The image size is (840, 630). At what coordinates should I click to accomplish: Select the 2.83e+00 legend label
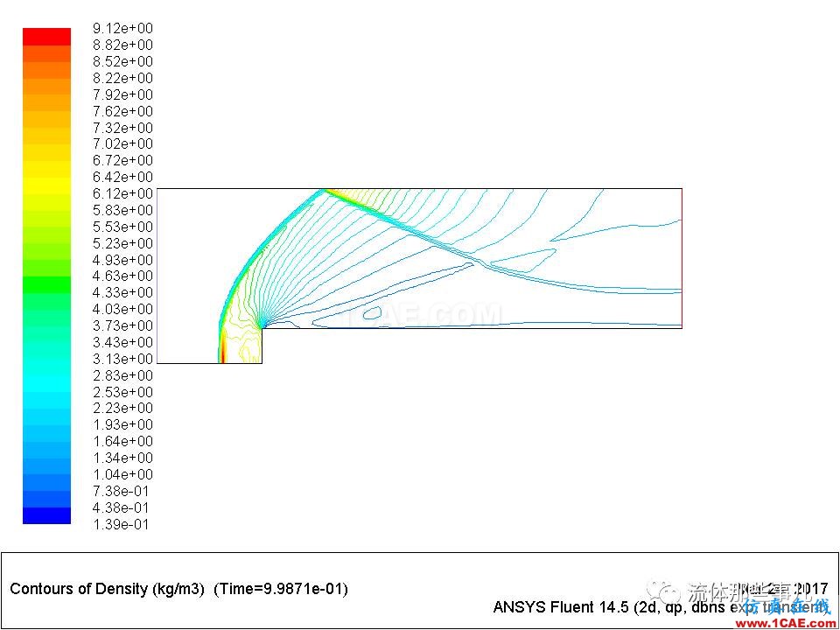[x=122, y=375]
